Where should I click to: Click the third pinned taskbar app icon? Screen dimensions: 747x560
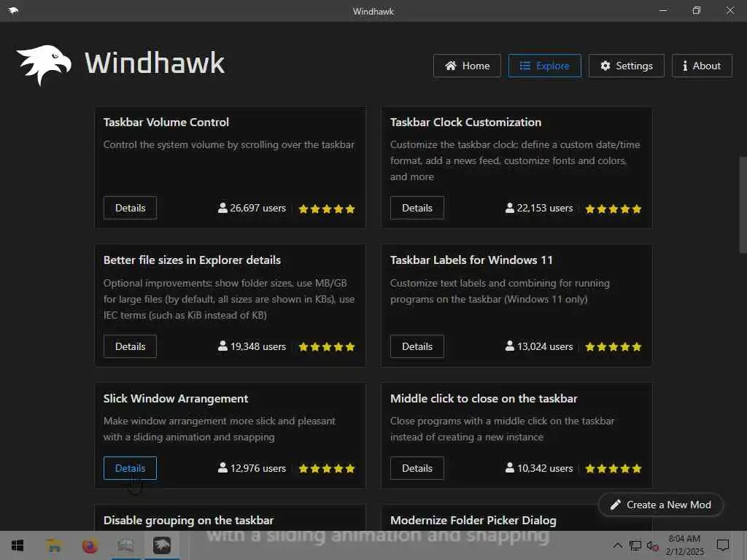point(125,545)
